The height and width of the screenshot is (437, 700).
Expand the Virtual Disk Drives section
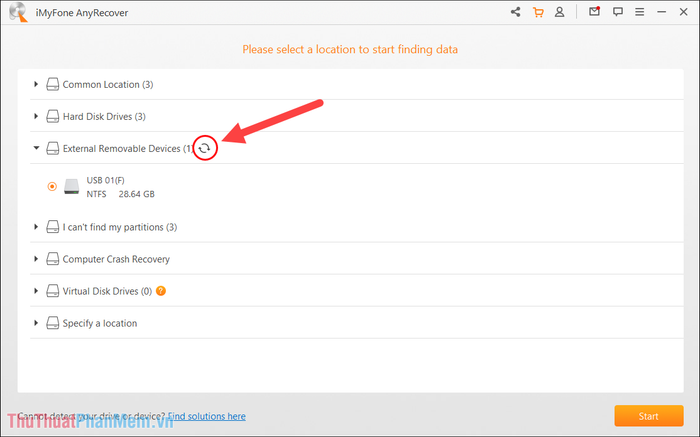click(x=36, y=291)
